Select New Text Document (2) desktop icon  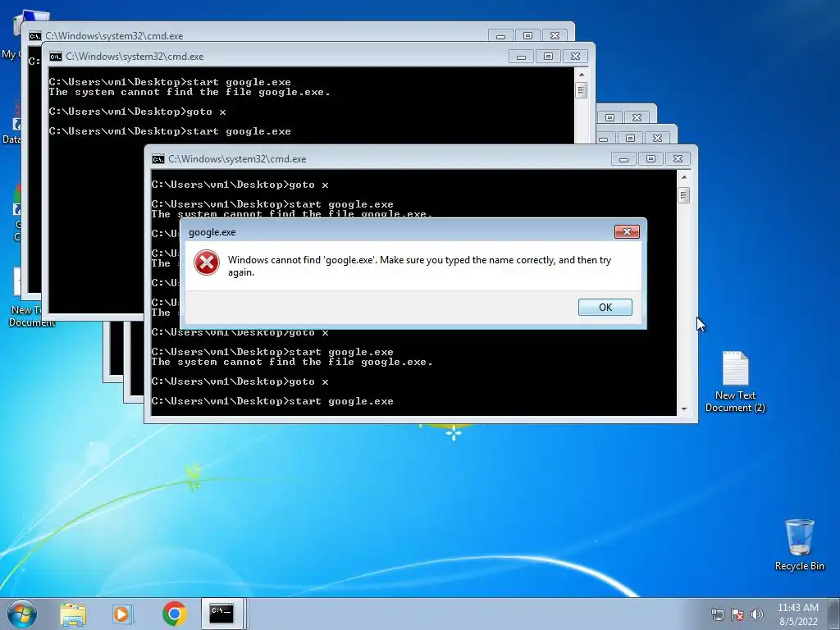tap(735, 381)
